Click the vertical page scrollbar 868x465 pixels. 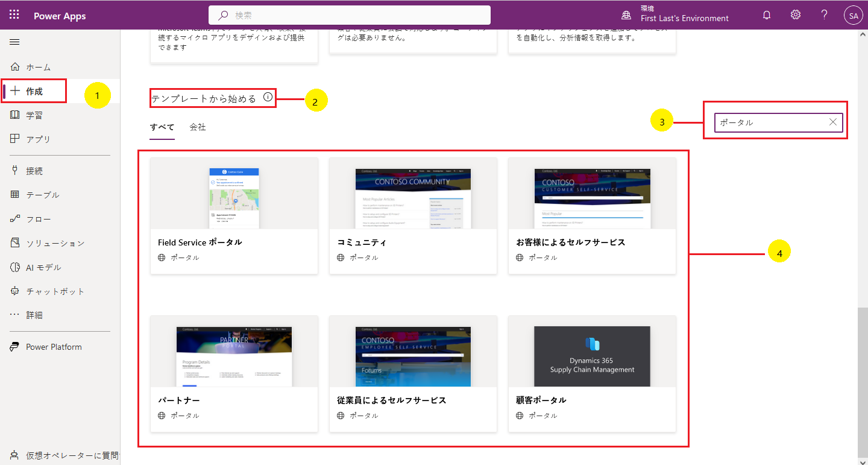(863, 381)
